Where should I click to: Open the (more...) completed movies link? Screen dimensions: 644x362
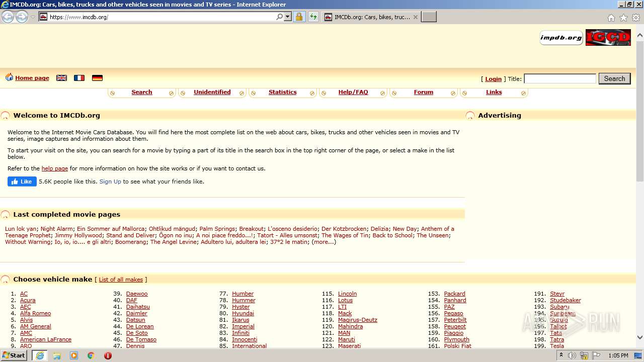click(x=324, y=242)
